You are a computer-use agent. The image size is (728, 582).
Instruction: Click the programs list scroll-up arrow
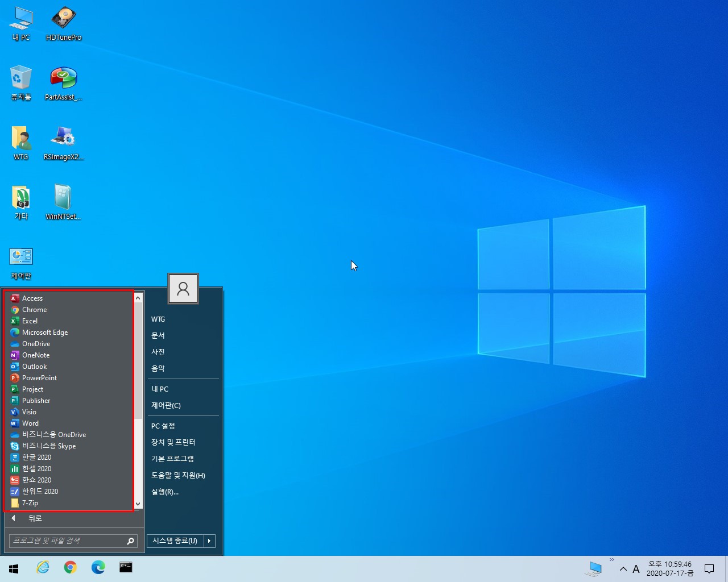pyautogui.click(x=138, y=298)
